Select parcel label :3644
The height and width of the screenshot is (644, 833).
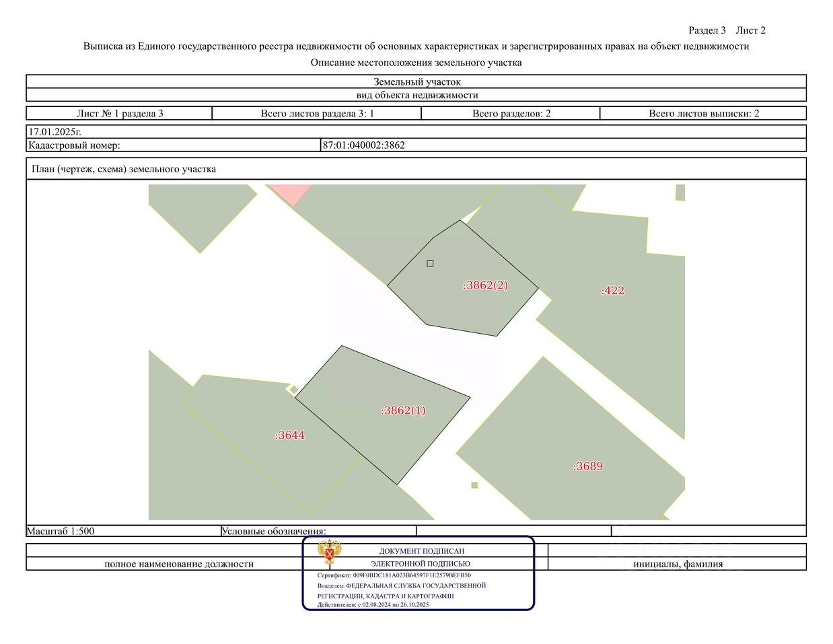pos(289,435)
